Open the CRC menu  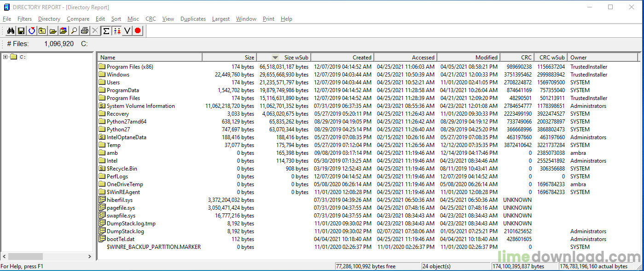click(x=151, y=19)
